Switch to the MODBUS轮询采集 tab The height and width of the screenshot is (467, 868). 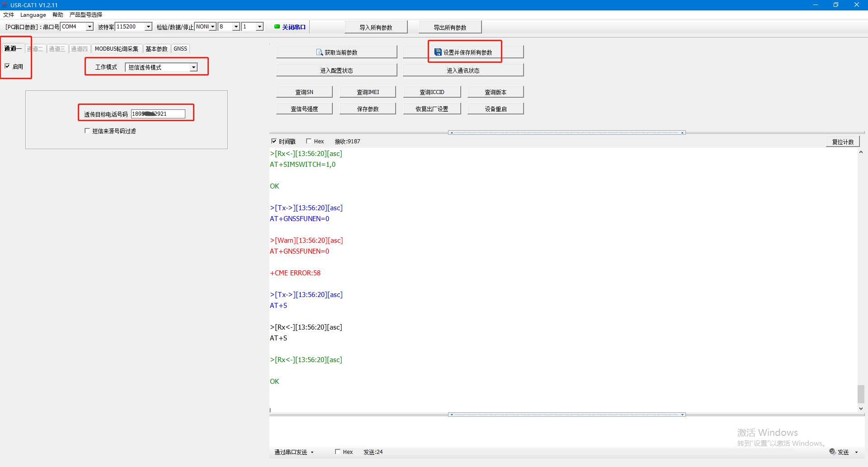[116, 49]
